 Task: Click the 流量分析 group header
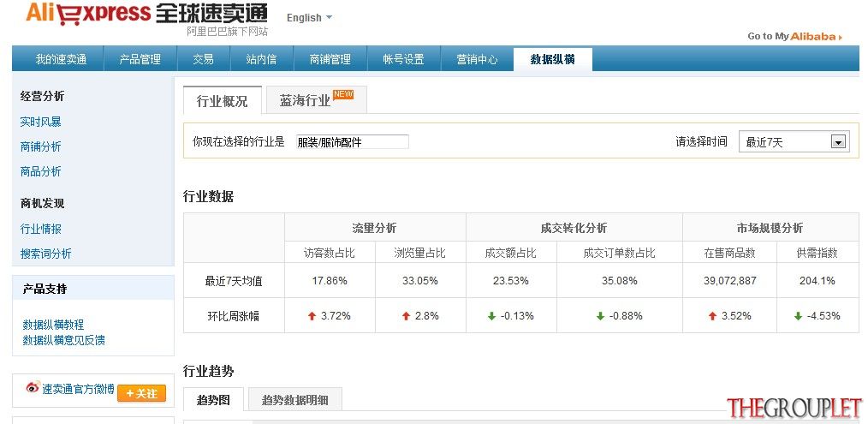374,228
